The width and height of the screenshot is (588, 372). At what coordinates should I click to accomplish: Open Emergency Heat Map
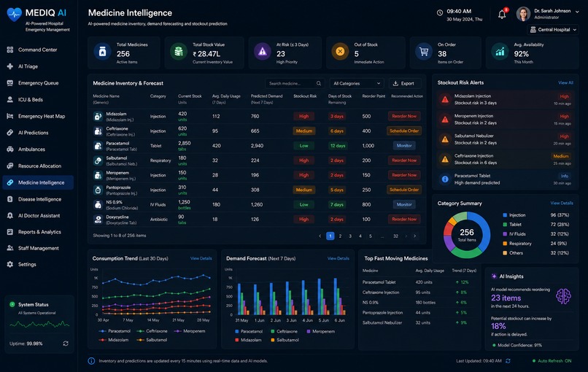[x=42, y=116]
